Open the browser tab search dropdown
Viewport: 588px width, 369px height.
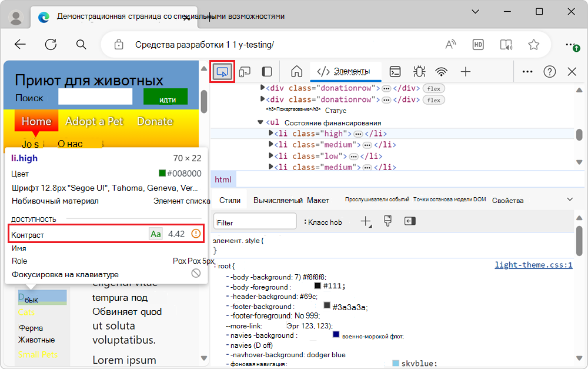(x=475, y=12)
